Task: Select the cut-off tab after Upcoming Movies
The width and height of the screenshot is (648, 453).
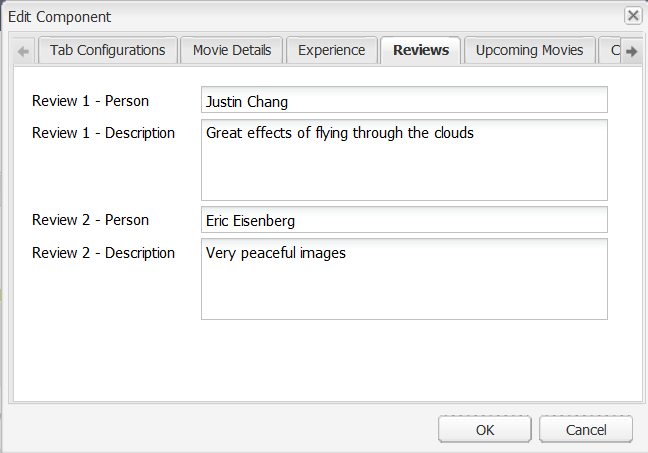Action: click(608, 50)
